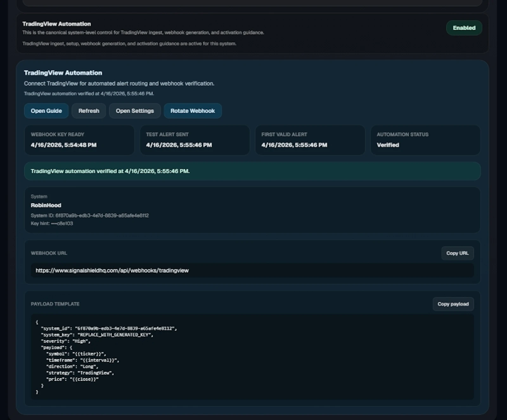The height and width of the screenshot is (420, 507).
Task: Open Settings for TradingView automation
Action: pyautogui.click(x=135, y=111)
